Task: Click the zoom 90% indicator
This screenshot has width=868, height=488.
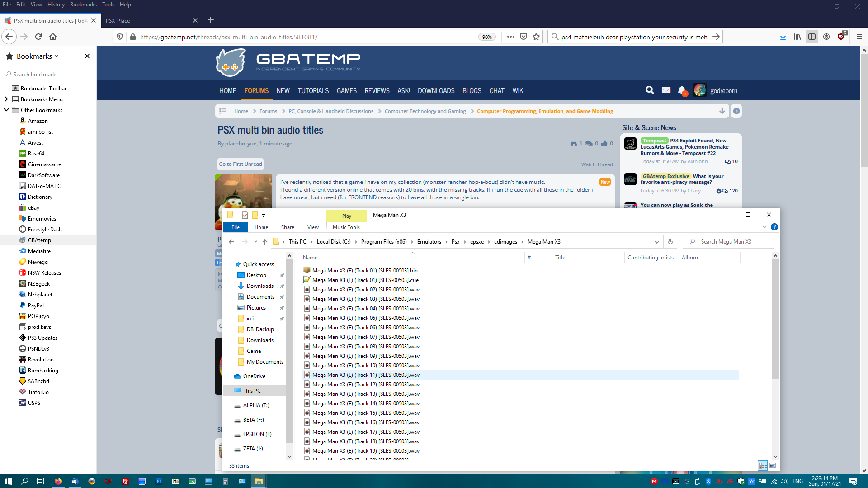Action: click(x=487, y=37)
